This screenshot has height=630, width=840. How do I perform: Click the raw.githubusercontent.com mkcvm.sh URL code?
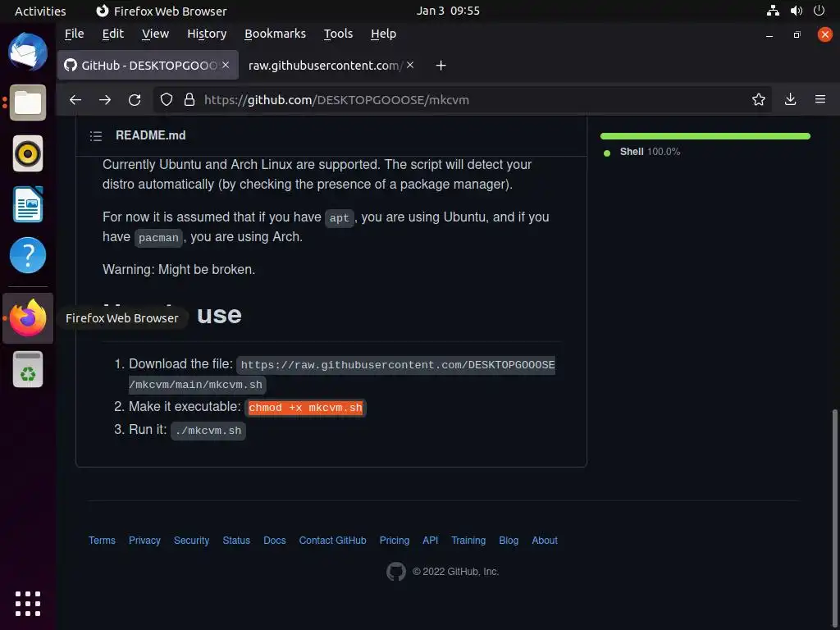click(x=342, y=374)
